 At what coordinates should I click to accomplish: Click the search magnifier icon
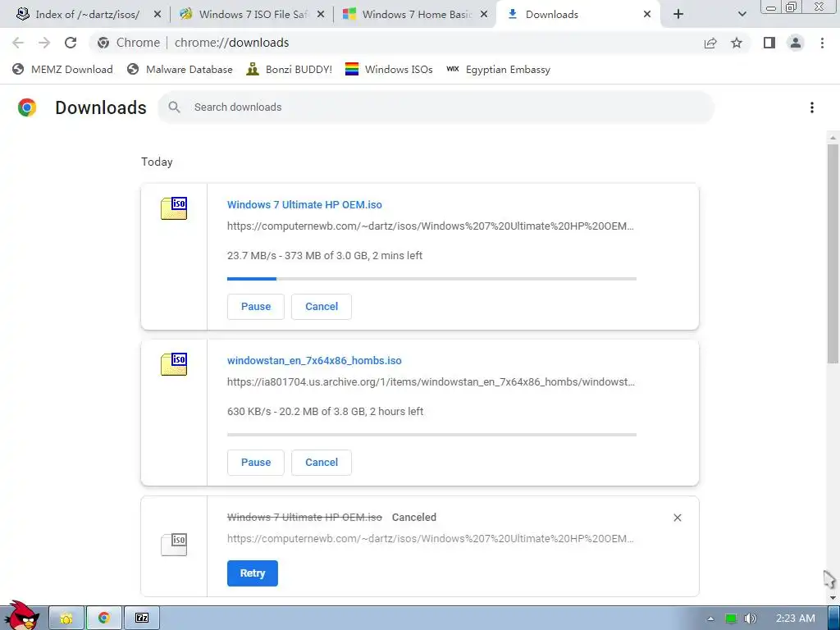click(x=174, y=107)
